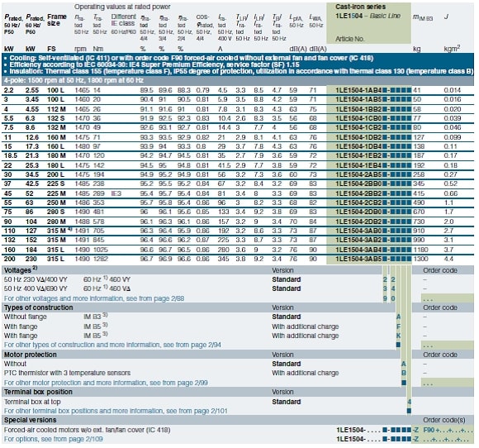Open options link, see from page 2/109
This screenshot has height=448, width=479.
54,439
